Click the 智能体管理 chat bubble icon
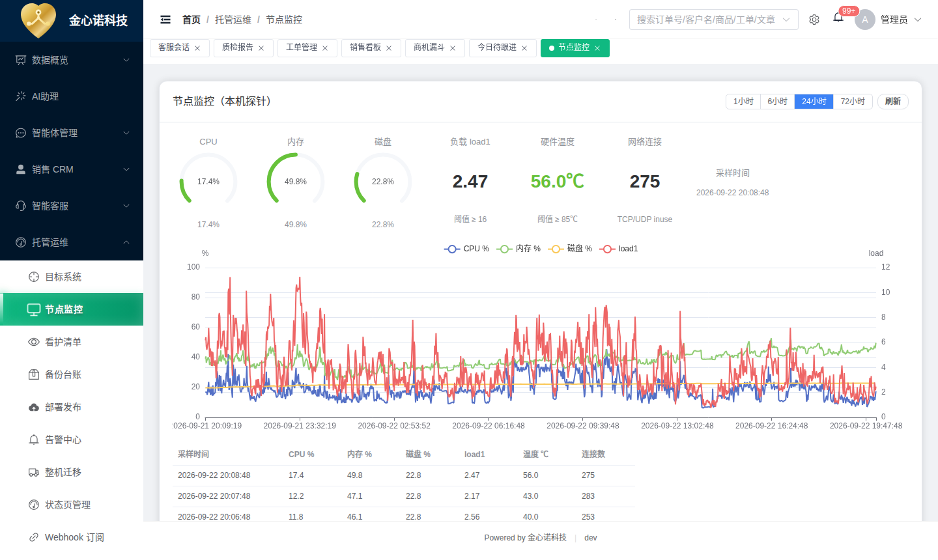938x560 pixels. pyautogui.click(x=21, y=133)
